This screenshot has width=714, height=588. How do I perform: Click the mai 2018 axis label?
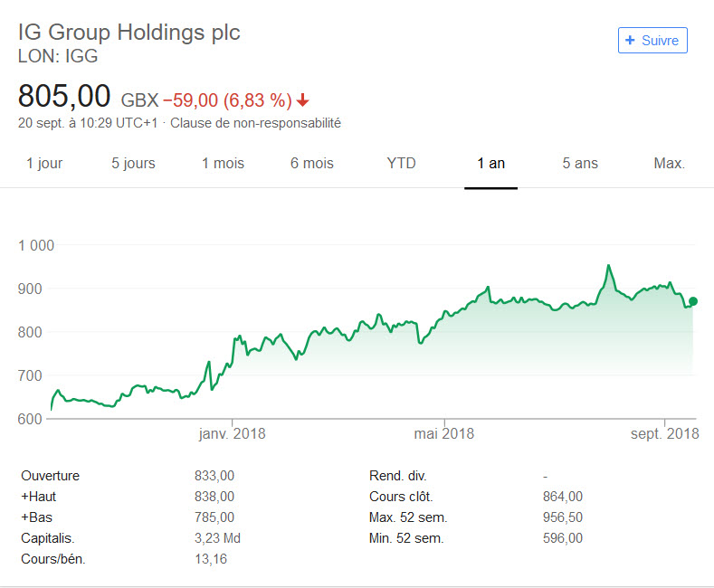click(x=443, y=434)
